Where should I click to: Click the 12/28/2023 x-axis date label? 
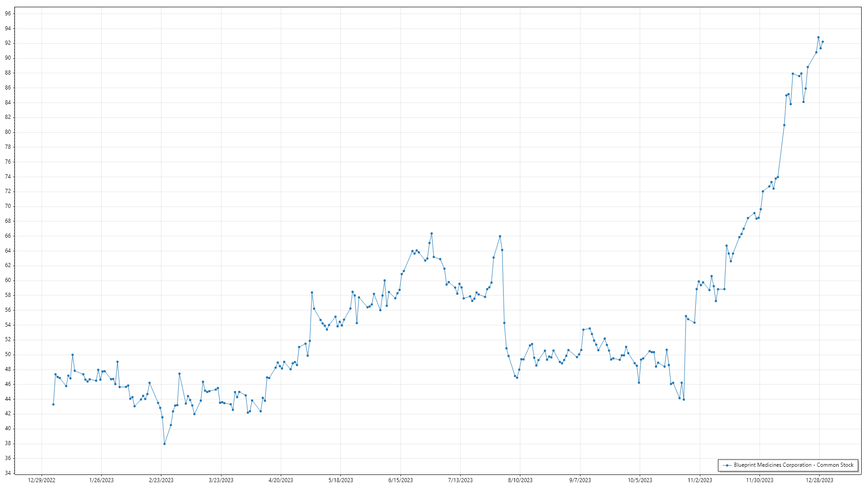820,480
